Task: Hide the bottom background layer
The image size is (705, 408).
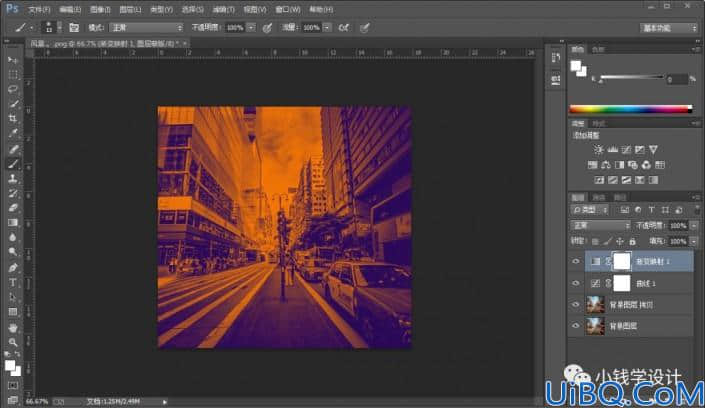Action: pos(576,326)
